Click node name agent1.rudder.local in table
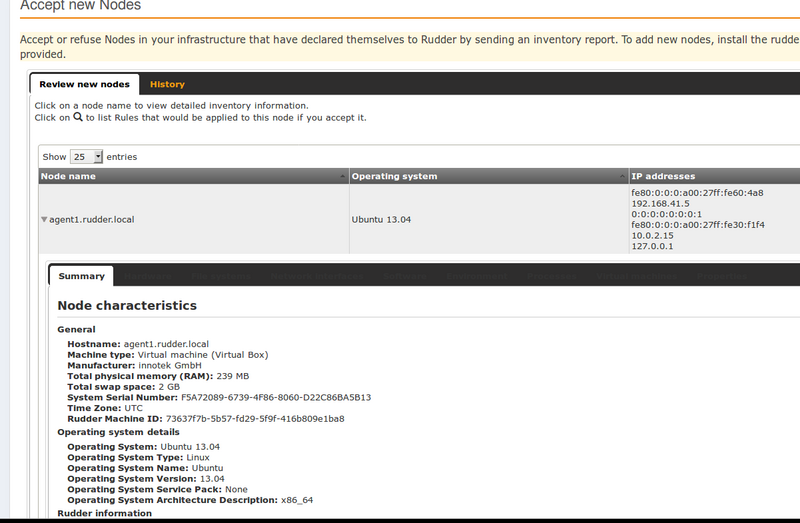The image size is (800, 523). [92, 219]
